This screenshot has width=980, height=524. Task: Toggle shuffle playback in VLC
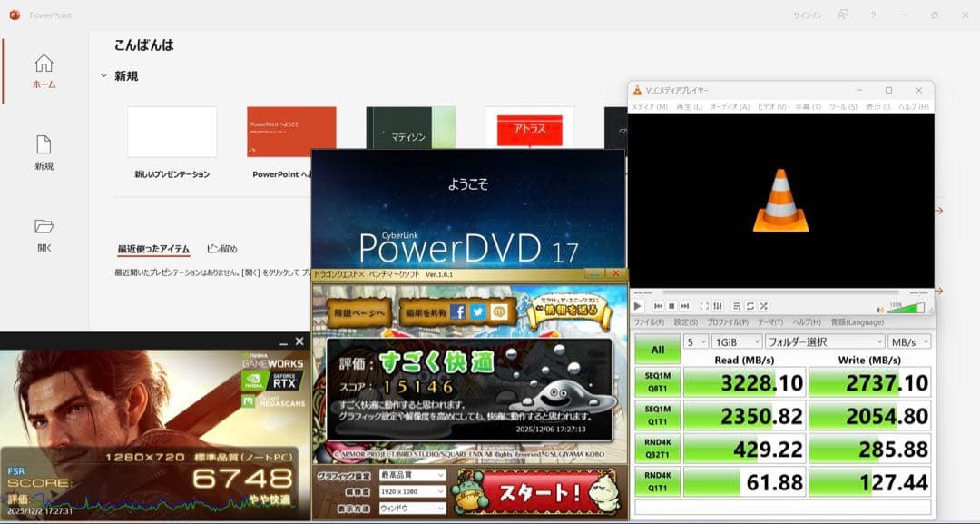(x=763, y=306)
